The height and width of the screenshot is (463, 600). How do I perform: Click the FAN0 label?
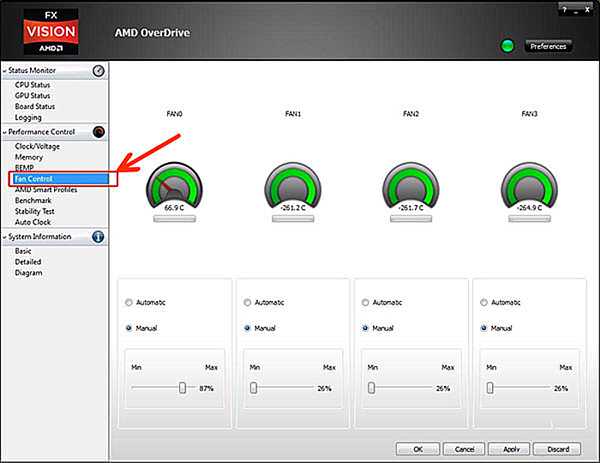[174, 114]
